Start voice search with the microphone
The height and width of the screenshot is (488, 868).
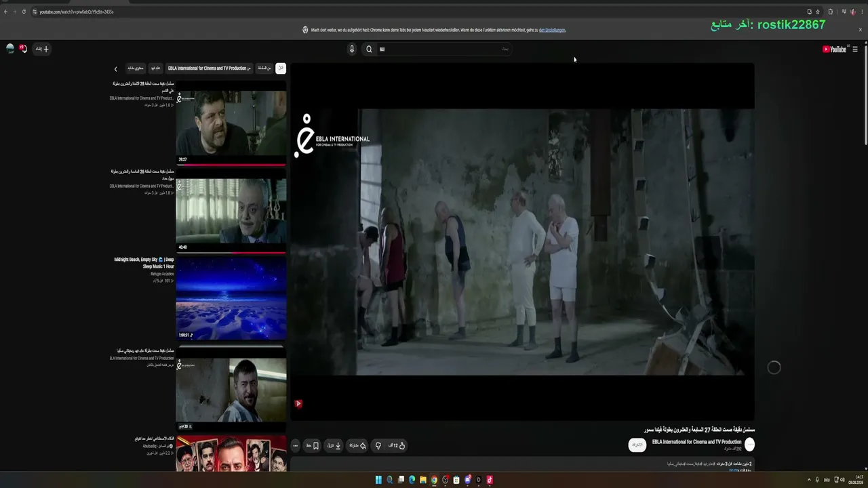click(x=351, y=49)
